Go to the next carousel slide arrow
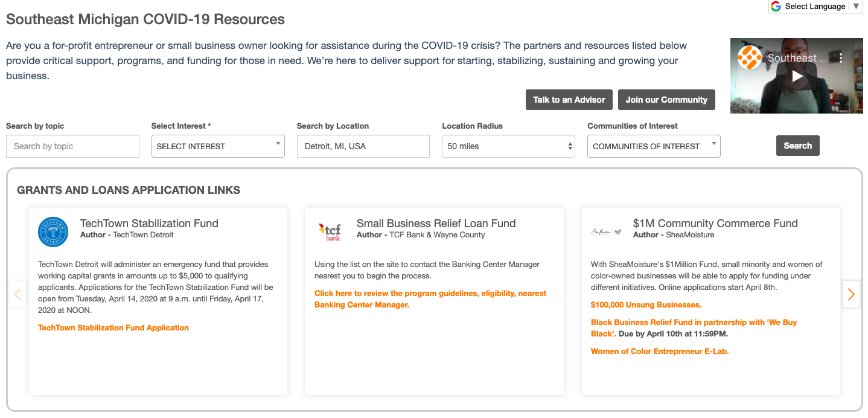868x418 pixels. click(851, 294)
